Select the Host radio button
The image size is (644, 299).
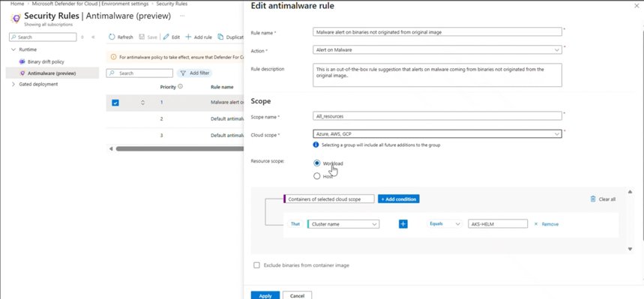tap(316, 176)
